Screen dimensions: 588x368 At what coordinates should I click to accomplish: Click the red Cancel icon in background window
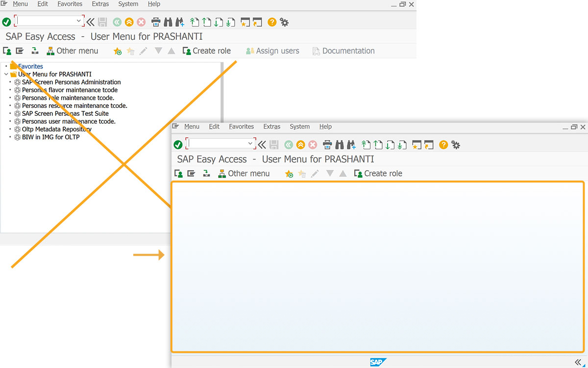click(141, 22)
